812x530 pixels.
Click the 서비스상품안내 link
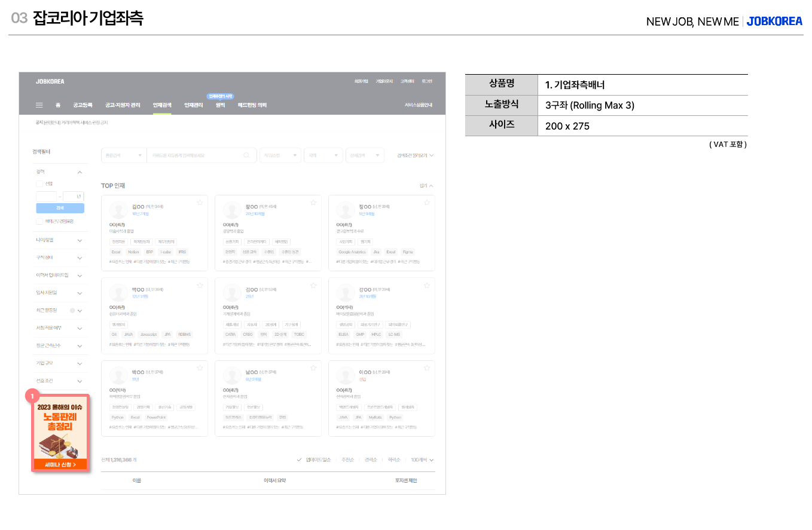coord(418,105)
